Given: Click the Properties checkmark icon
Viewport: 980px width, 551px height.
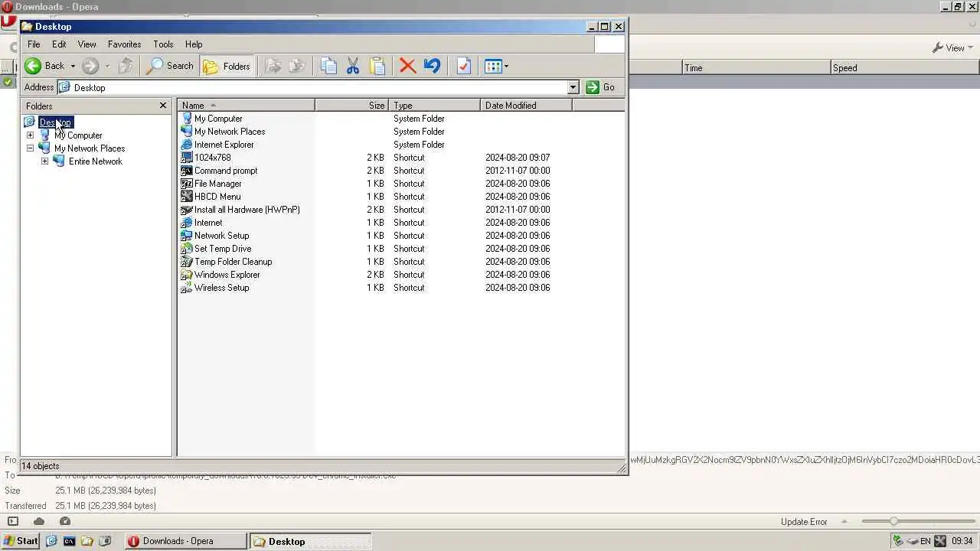Looking at the screenshot, I should (x=463, y=66).
